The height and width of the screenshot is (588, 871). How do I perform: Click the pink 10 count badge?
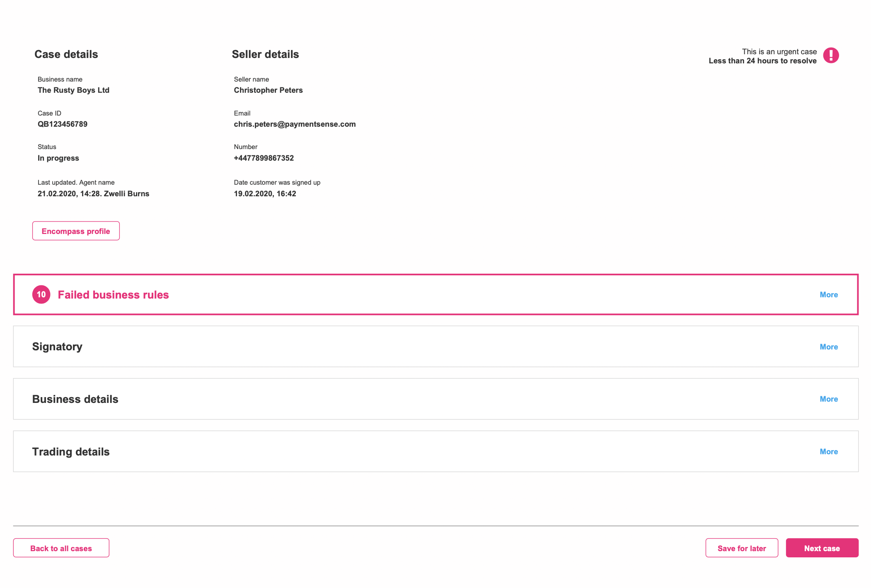41,294
